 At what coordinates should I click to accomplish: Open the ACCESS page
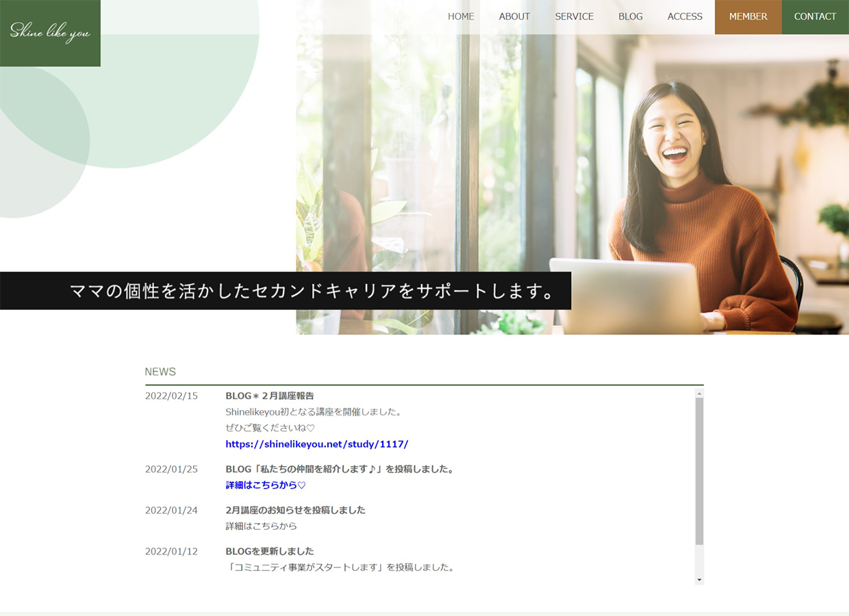point(685,16)
